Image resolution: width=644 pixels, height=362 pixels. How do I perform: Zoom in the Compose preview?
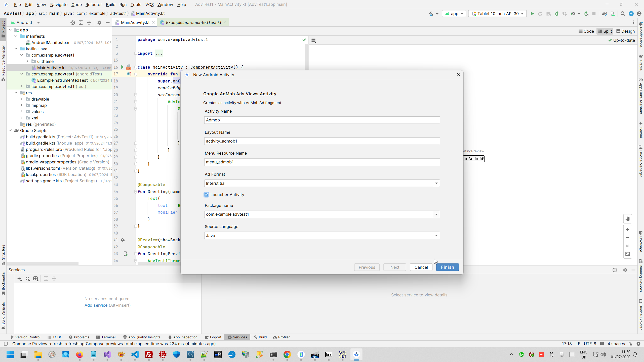point(627,230)
